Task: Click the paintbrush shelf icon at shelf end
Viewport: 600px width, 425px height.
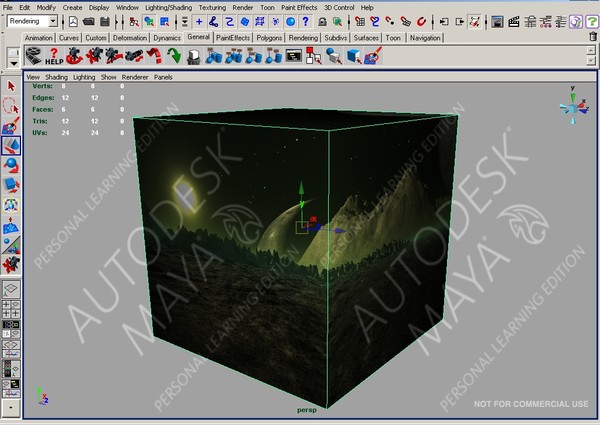Action: (x=373, y=56)
